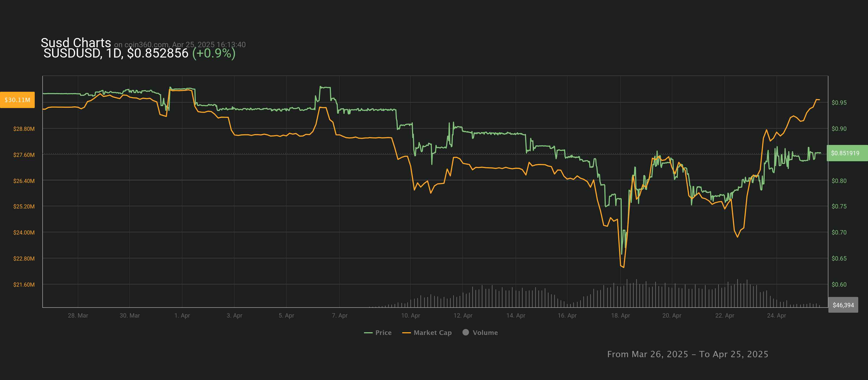Click the green Price legend line icon
Viewport: 868px width, 380px height.
(368, 333)
